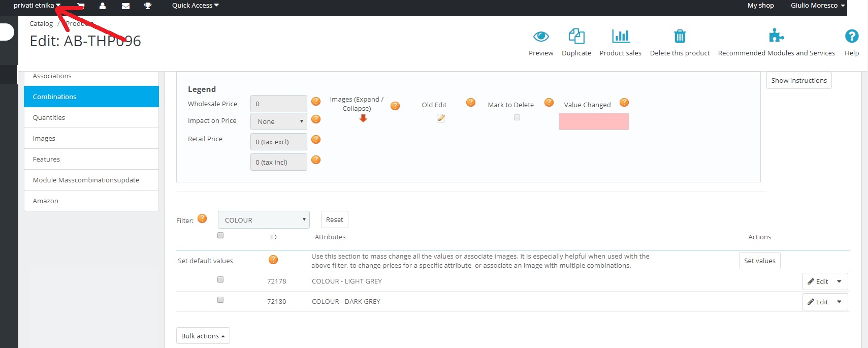Open the privati etnika shop dropdown
This screenshot has height=348, width=868.
click(37, 6)
